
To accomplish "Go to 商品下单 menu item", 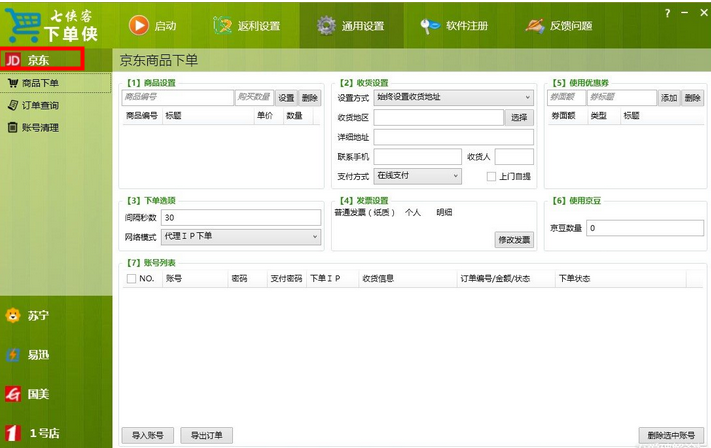I will 55,83.
